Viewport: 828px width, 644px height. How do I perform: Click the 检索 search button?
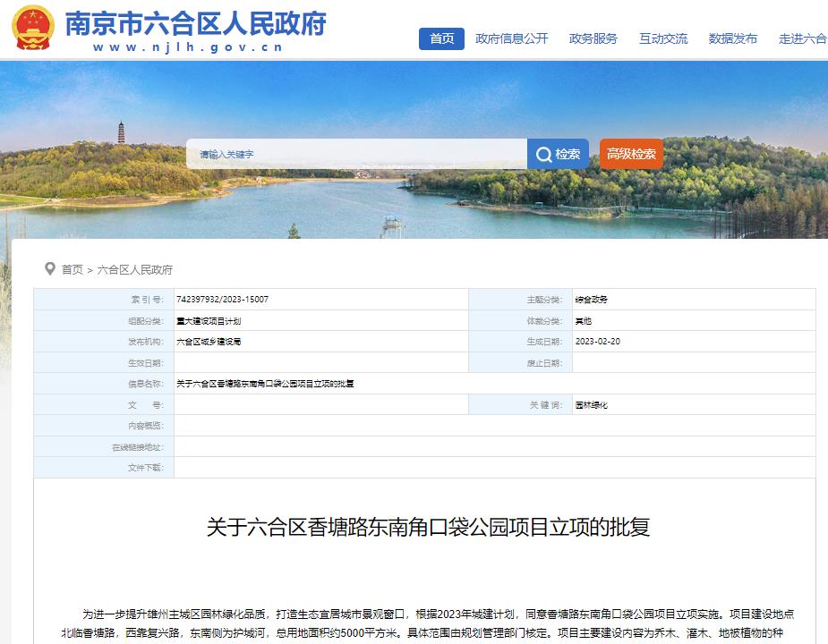coord(559,153)
